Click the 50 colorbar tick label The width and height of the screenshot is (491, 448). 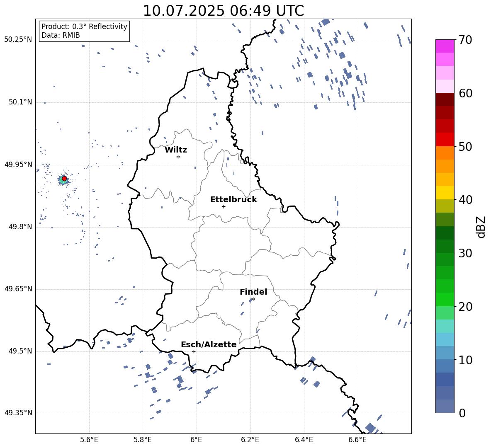coord(465,147)
